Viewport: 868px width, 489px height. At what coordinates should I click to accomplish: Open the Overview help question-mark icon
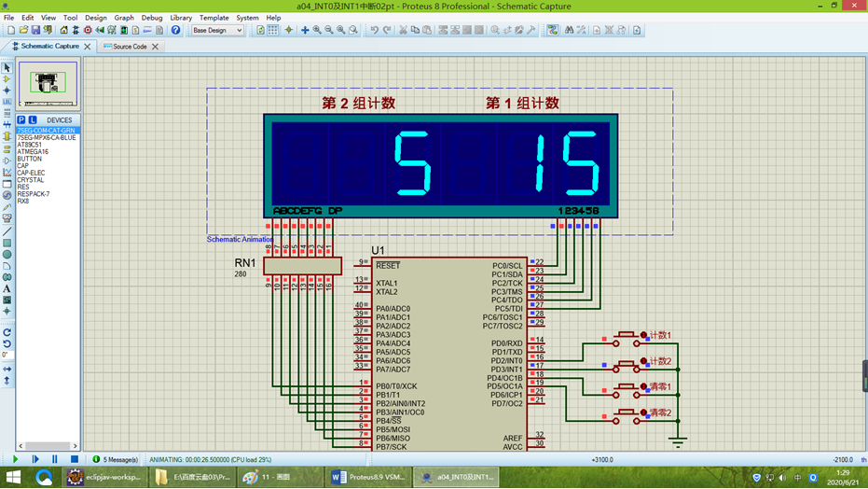coord(175,30)
